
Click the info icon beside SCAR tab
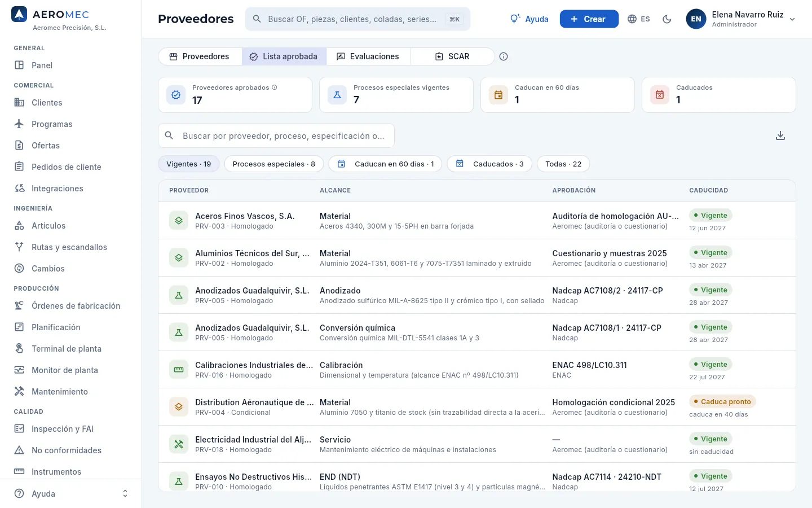[504, 56]
